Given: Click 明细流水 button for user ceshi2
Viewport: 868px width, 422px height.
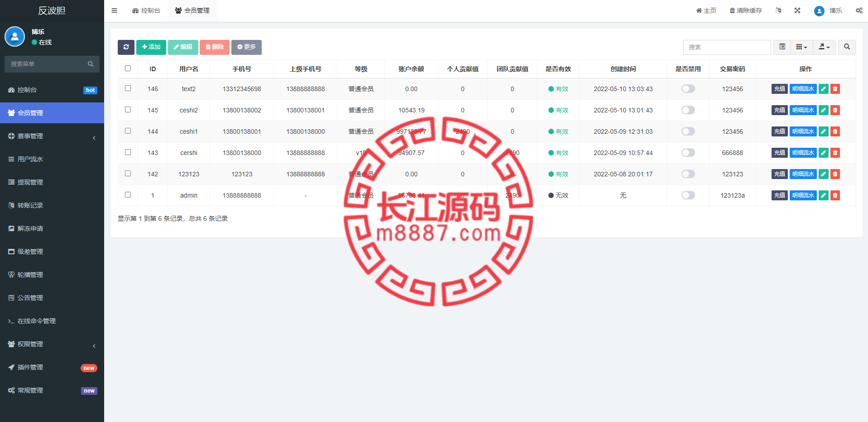Looking at the screenshot, I should point(803,110).
